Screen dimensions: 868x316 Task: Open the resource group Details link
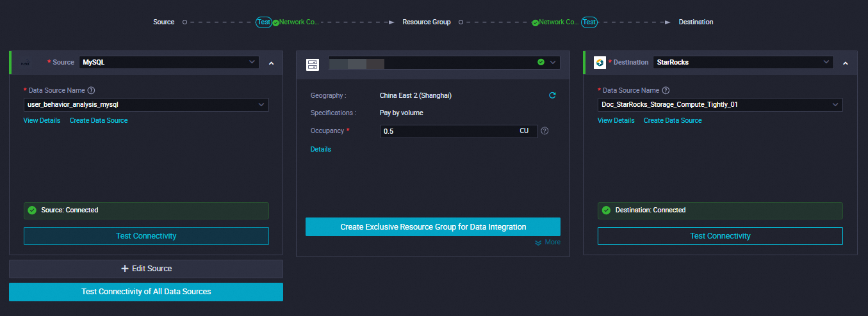[321, 149]
